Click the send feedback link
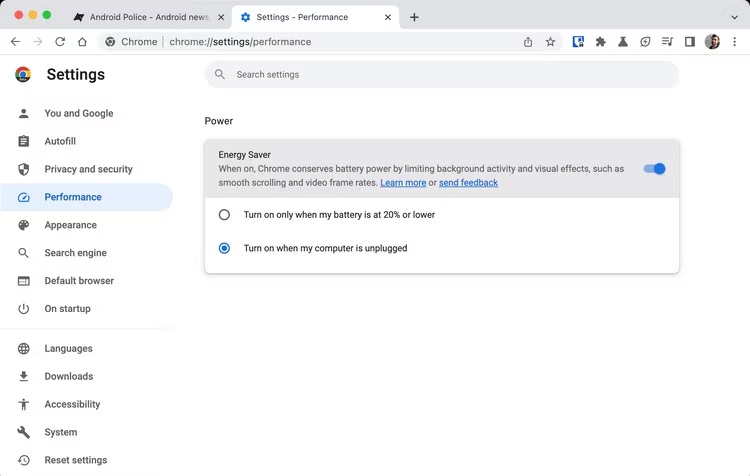The width and height of the screenshot is (750, 476). coord(468,183)
